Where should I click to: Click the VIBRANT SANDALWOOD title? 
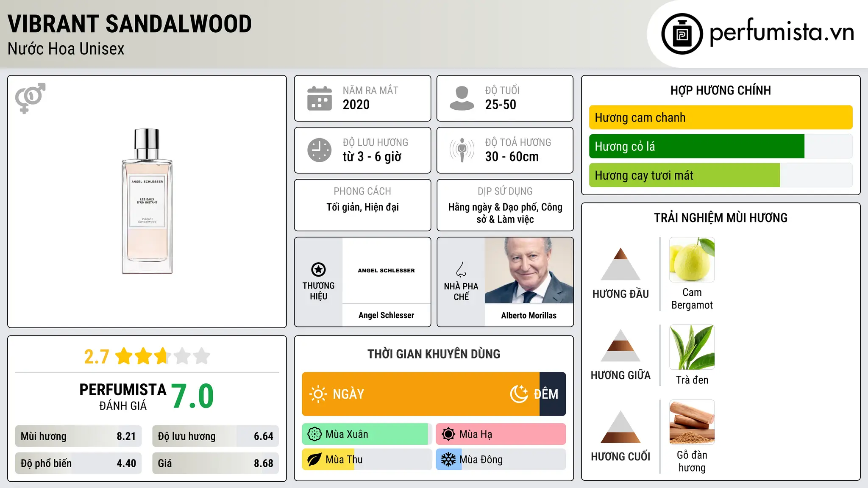(x=130, y=24)
